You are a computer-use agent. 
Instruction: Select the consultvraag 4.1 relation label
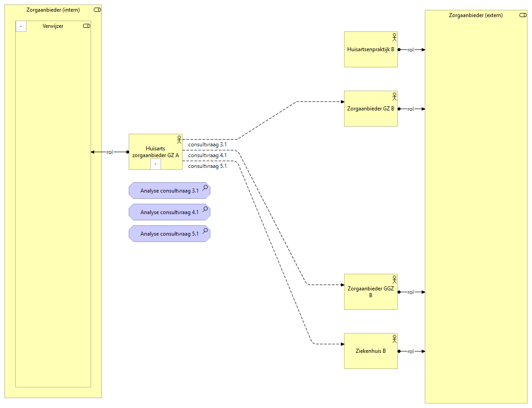207,155
